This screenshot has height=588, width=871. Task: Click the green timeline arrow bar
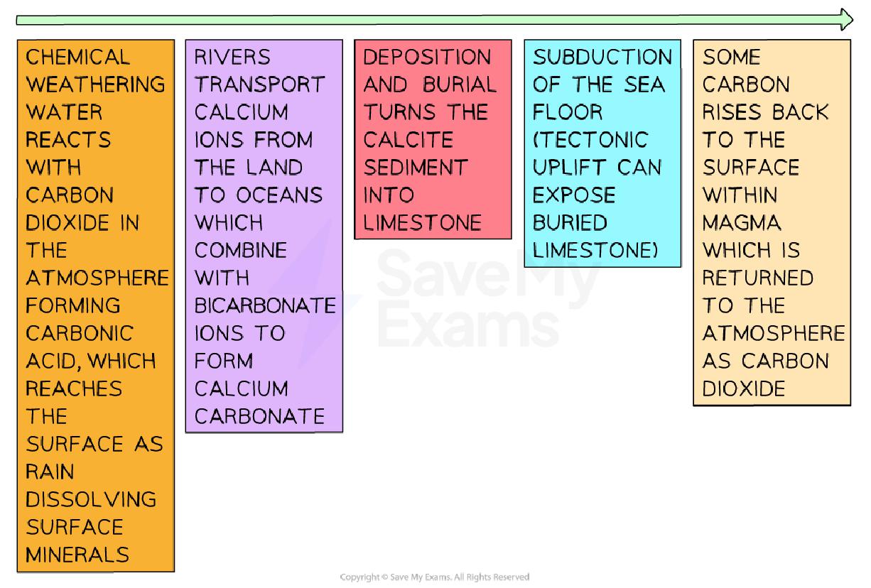click(x=435, y=20)
